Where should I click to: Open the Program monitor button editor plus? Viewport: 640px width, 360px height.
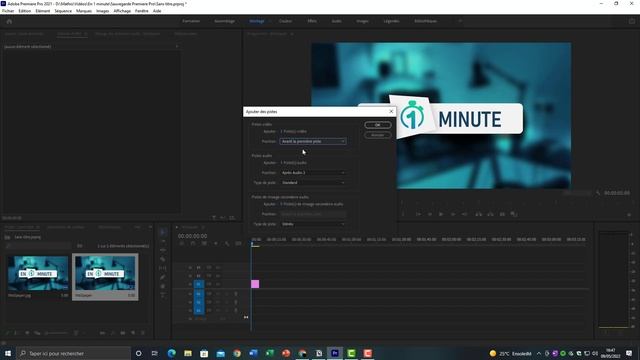(629, 215)
